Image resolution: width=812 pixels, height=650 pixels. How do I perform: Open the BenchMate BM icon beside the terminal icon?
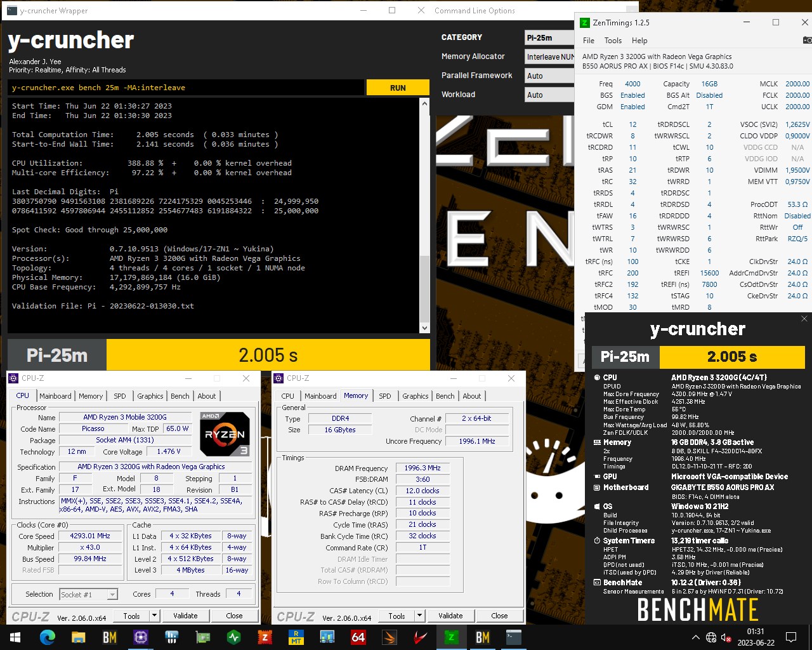482,637
